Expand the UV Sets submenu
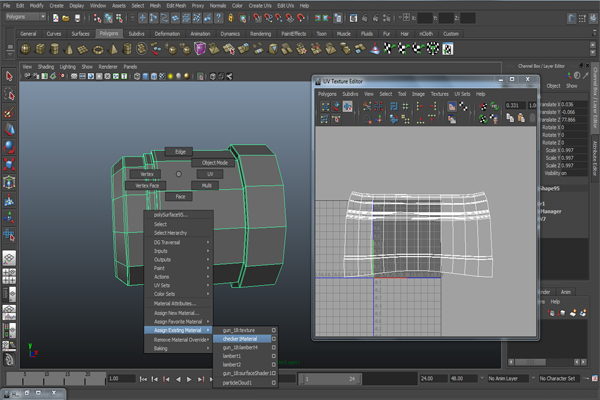The width and height of the screenshot is (600, 400). point(178,285)
